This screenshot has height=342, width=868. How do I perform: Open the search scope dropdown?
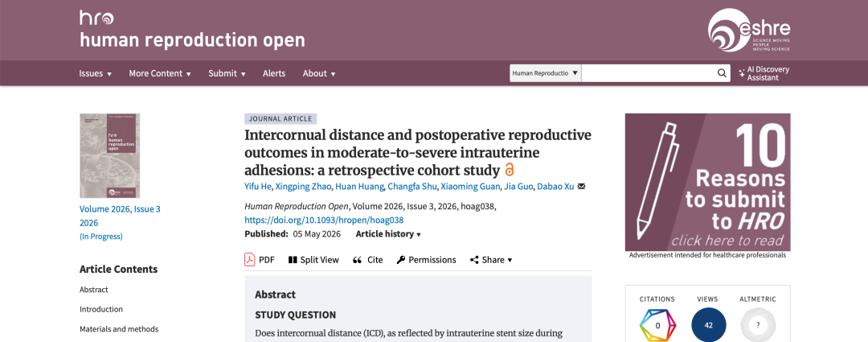(x=545, y=73)
